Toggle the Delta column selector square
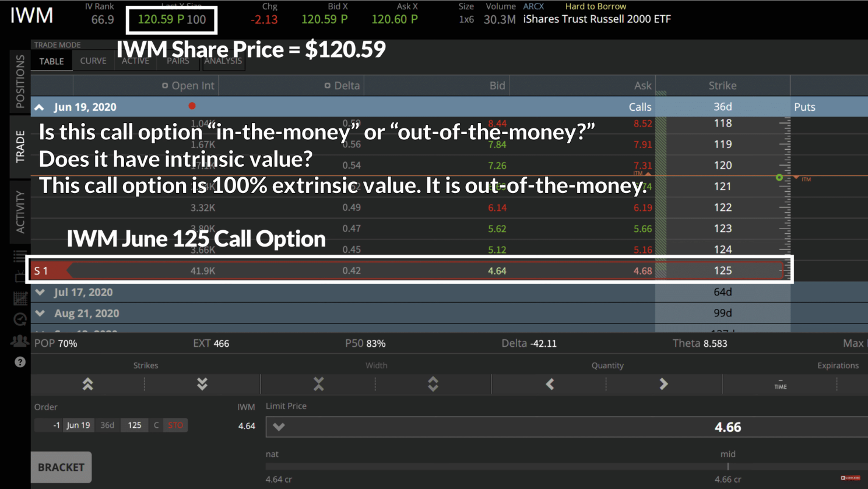868x489 pixels. coord(328,86)
